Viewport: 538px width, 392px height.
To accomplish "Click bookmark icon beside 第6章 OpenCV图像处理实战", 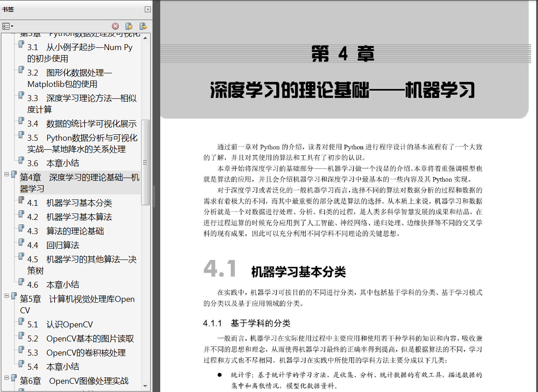I will [14, 378].
